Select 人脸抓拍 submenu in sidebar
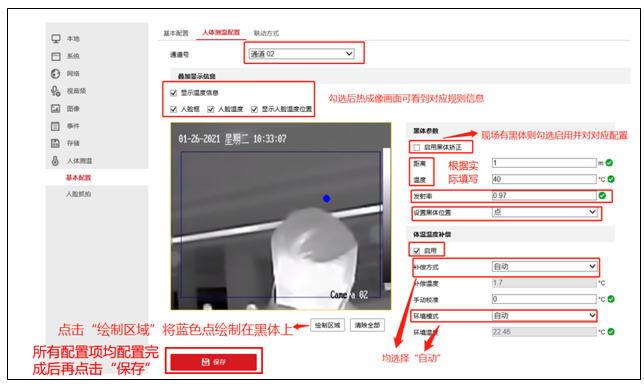 [x=78, y=194]
